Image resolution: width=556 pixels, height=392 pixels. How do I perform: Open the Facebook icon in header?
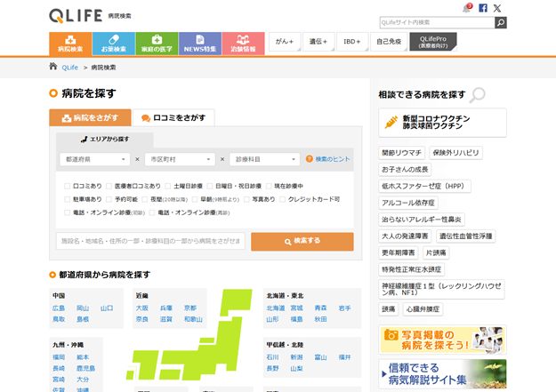point(483,8)
